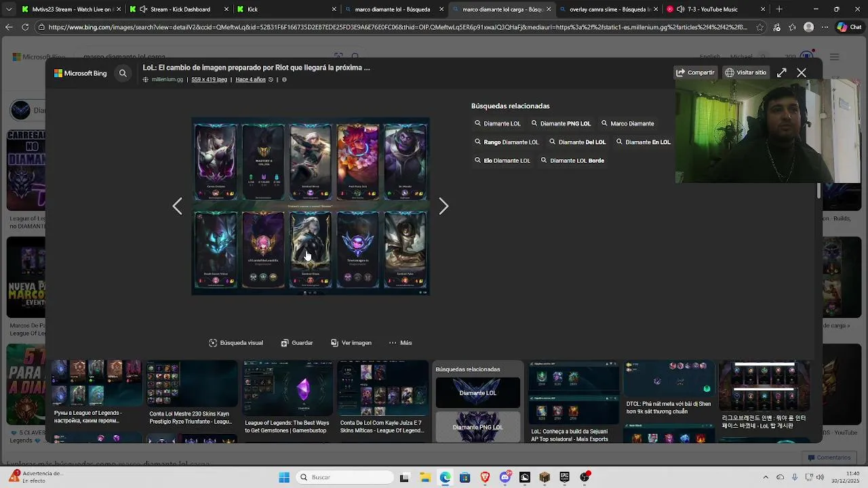The height and width of the screenshot is (488, 868).
Task: Open the millenium.gg source link
Action: pos(167,79)
